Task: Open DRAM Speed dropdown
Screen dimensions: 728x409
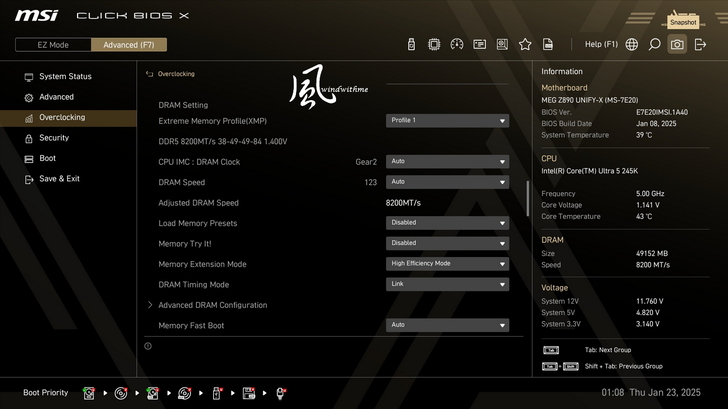Action: 447,182
